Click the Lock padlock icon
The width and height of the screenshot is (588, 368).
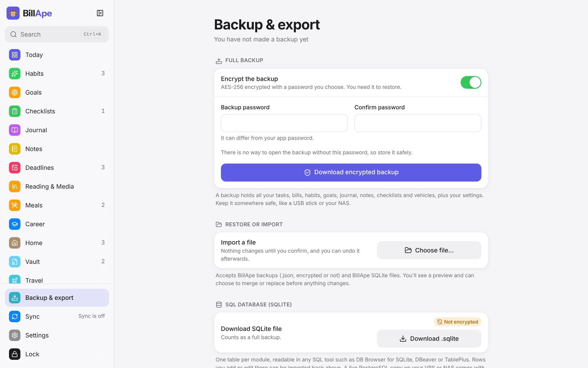tap(15, 354)
